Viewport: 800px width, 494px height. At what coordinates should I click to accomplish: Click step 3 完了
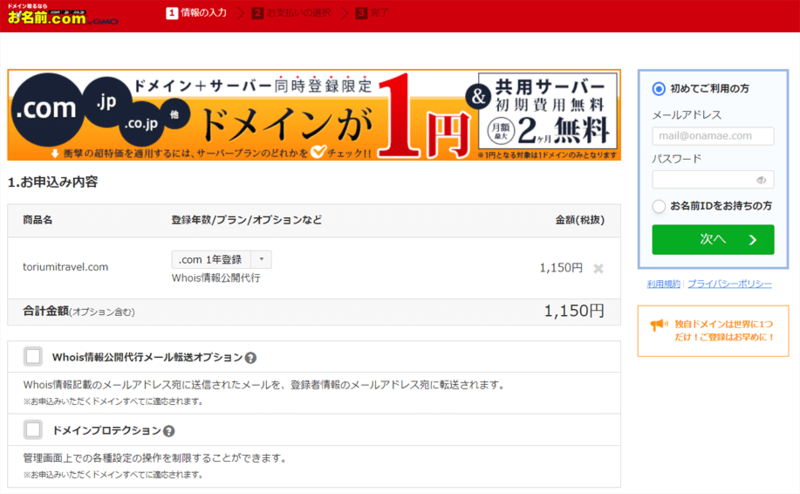(372, 13)
